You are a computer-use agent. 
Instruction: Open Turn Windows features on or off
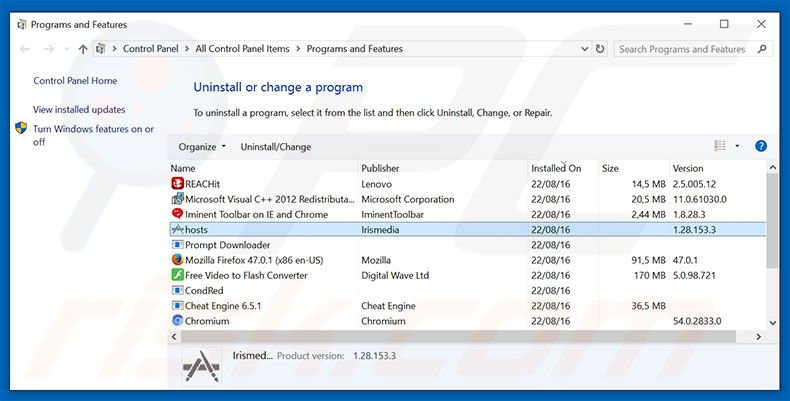(x=93, y=135)
